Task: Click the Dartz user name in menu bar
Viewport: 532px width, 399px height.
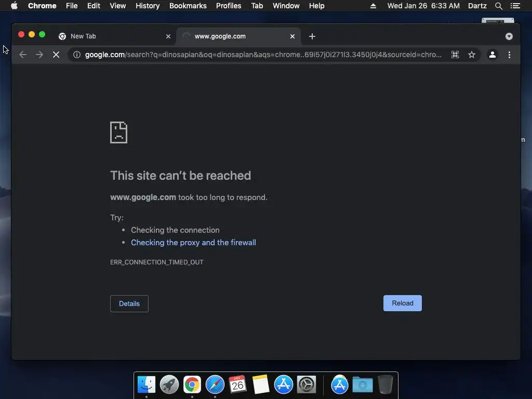Action: 477,6
